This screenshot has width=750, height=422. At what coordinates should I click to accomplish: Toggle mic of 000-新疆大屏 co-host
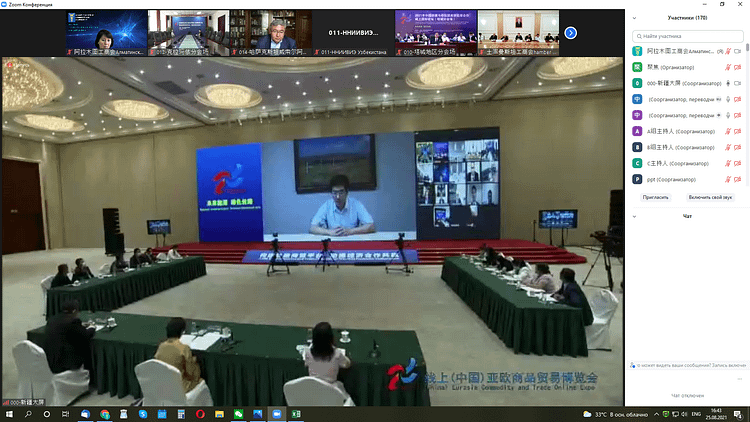728,83
